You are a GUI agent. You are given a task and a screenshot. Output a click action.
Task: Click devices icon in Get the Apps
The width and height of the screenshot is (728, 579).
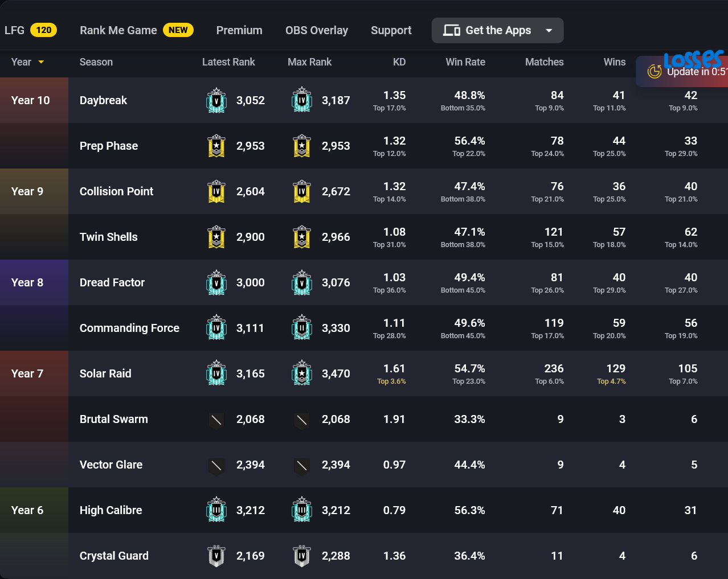click(452, 30)
